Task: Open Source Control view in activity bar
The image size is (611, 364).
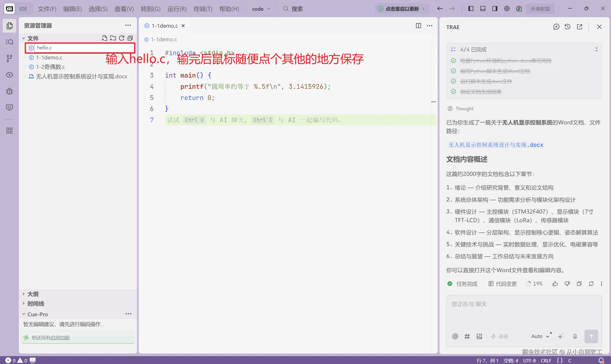Action: (x=9, y=58)
